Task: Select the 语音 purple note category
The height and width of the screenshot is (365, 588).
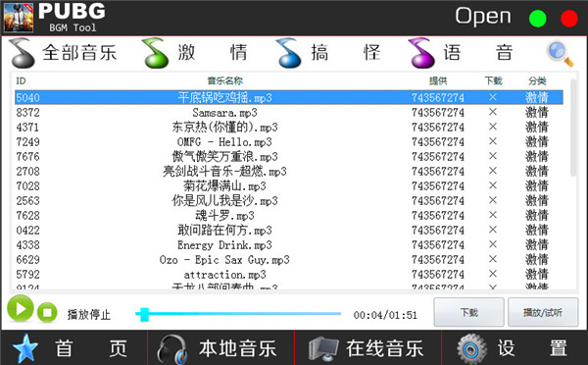Action: coord(461,53)
